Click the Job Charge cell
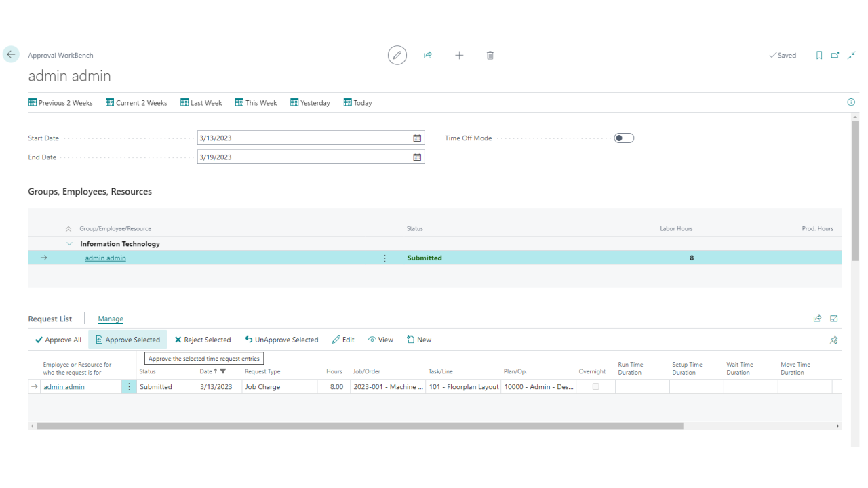Image resolution: width=868 pixels, height=488 pixels. 279,386
